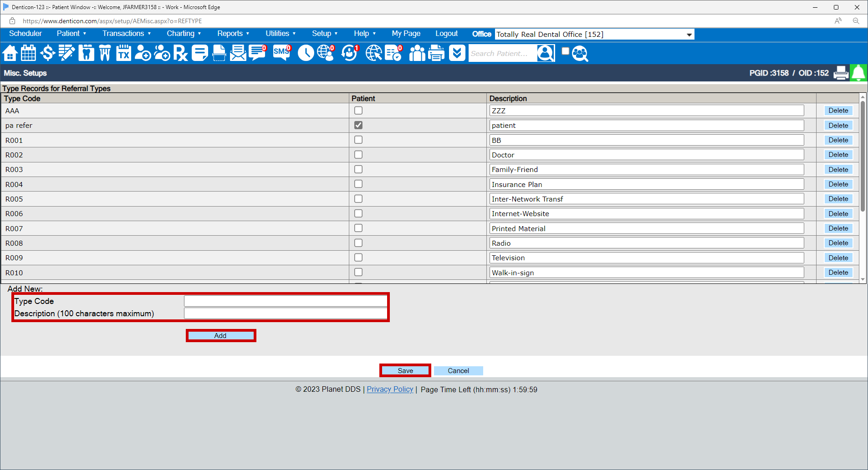Open the Office location dropdown
This screenshot has height=470, width=868.
[x=688, y=34]
